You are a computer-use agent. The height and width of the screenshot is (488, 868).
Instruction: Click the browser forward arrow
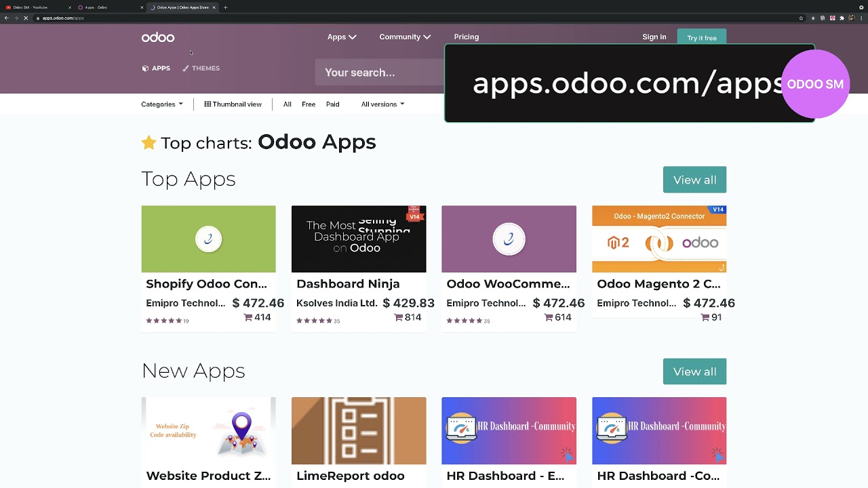(x=16, y=18)
